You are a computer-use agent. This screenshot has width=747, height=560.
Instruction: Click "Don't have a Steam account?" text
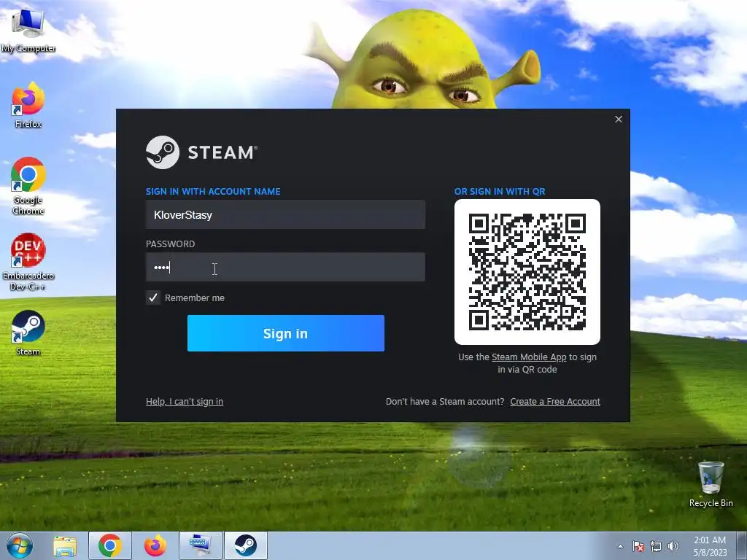[445, 402]
